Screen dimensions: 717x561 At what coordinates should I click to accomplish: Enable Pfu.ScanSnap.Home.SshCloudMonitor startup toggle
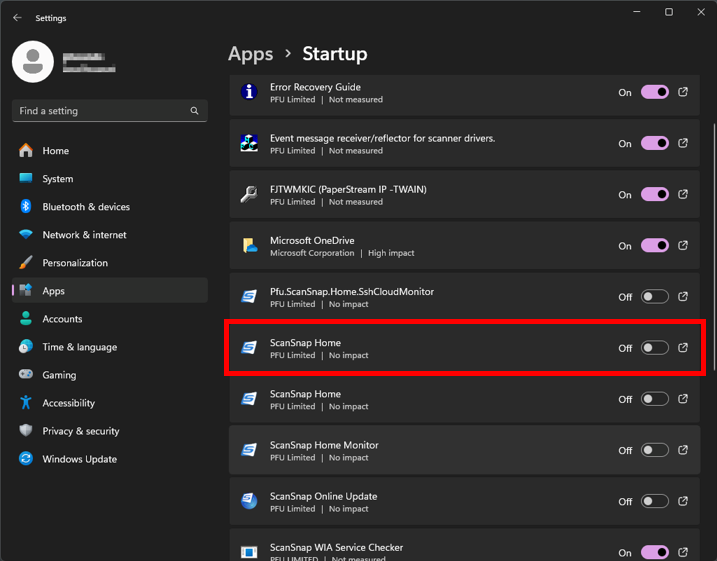(655, 297)
